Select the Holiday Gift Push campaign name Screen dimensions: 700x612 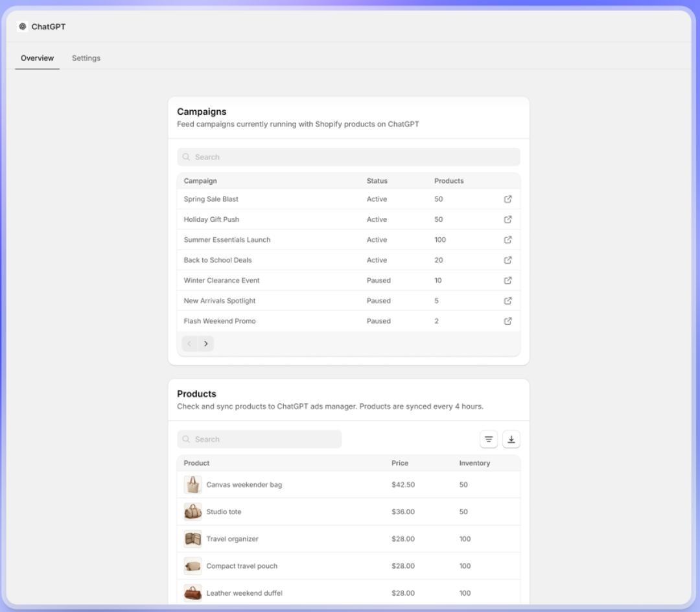tap(211, 219)
